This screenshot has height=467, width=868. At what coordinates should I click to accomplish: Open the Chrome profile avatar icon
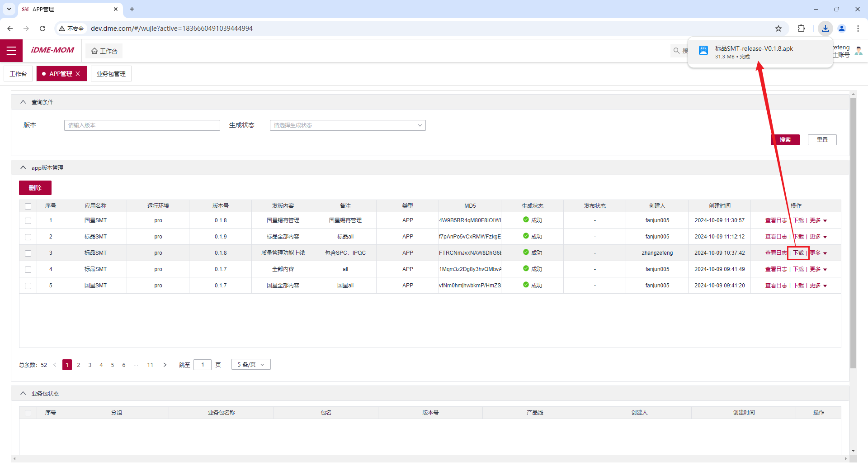[841, 29]
